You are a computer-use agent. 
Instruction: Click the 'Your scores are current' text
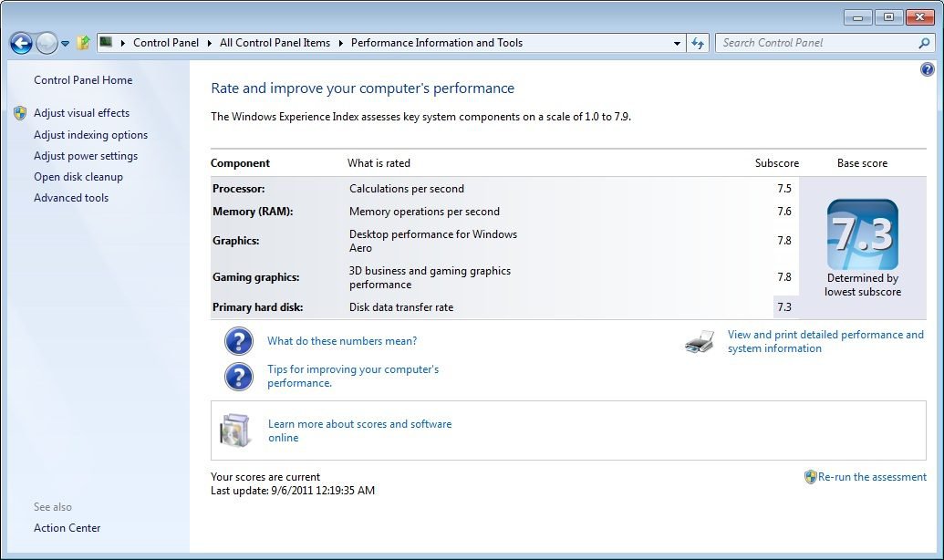[x=265, y=477]
